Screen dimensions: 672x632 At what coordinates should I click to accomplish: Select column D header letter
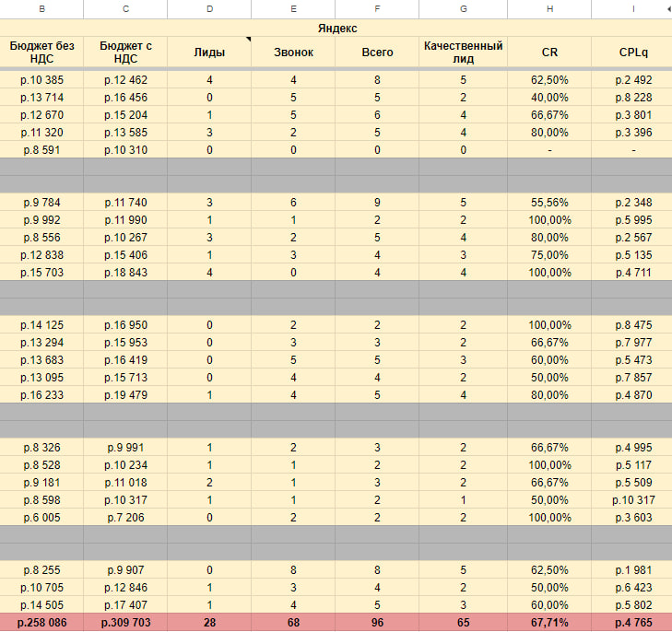pos(209,9)
